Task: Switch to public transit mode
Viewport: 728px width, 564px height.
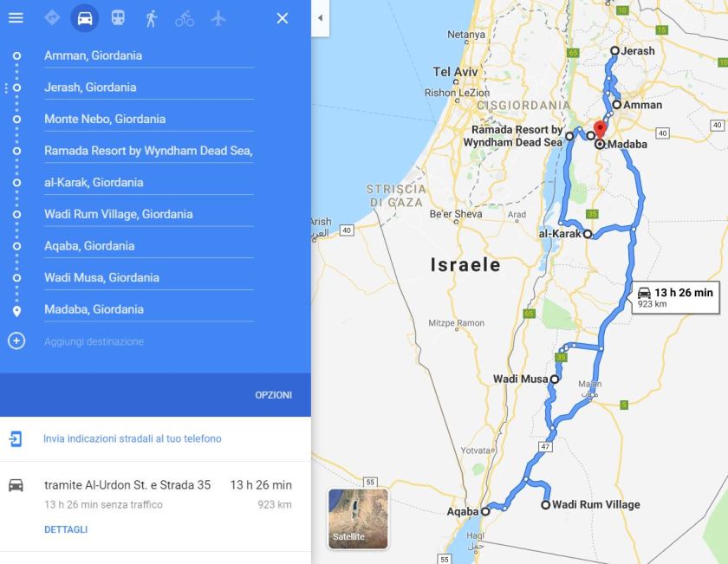Action: coord(118,18)
